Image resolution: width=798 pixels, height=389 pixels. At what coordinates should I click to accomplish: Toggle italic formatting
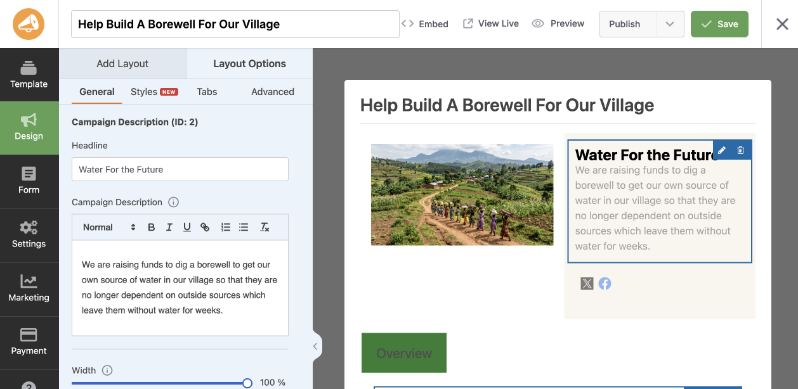(169, 227)
